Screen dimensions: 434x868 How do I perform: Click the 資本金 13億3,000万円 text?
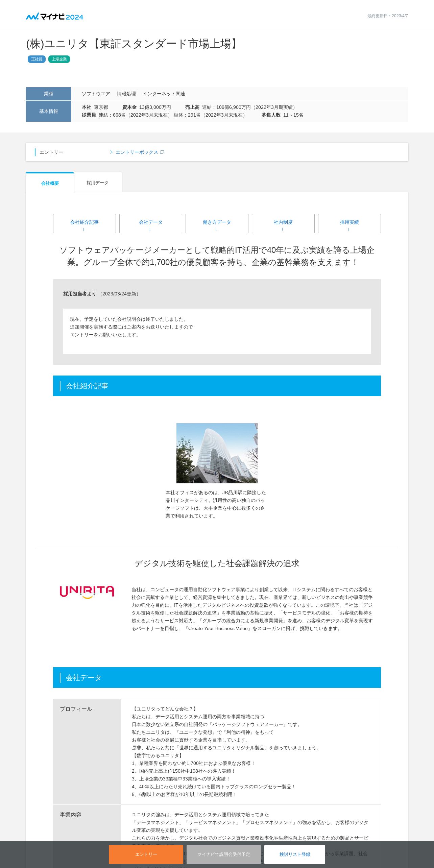pos(147,107)
